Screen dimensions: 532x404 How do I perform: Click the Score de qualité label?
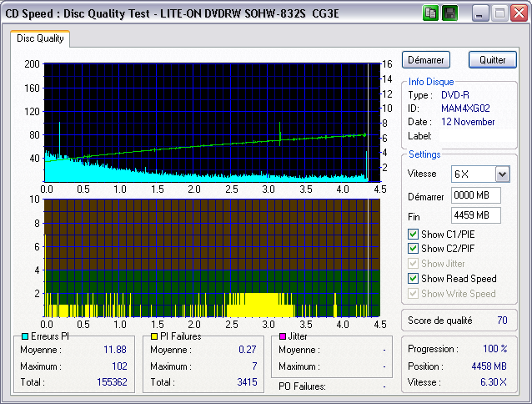click(440, 321)
